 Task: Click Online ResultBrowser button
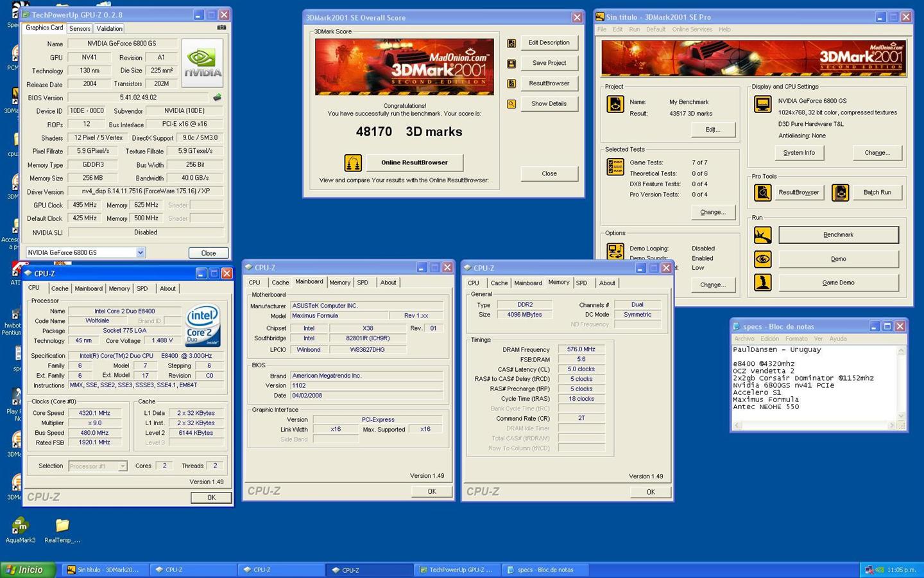pyautogui.click(x=415, y=162)
